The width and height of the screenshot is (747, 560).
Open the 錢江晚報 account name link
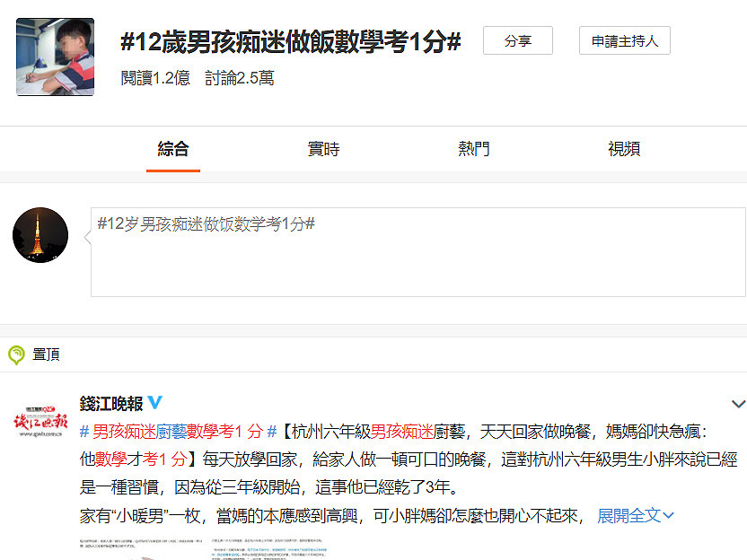pyautogui.click(x=111, y=402)
